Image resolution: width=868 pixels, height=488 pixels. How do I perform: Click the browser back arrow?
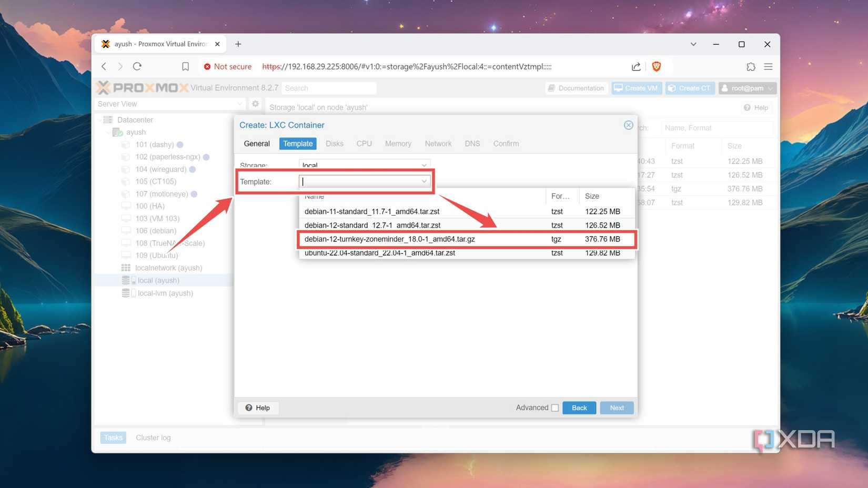104,66
